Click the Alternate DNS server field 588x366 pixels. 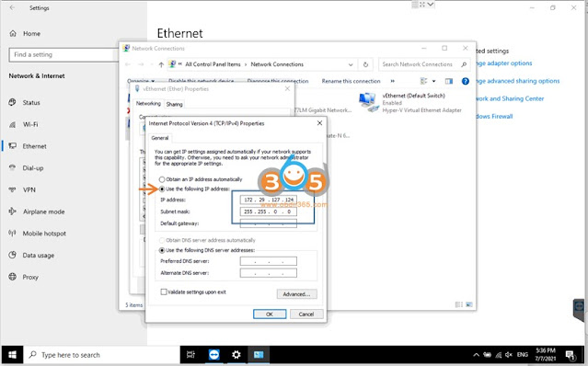269,273
